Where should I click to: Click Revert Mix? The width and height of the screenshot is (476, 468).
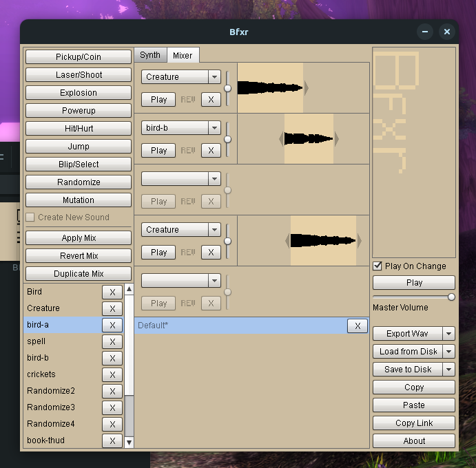point(79,256)
